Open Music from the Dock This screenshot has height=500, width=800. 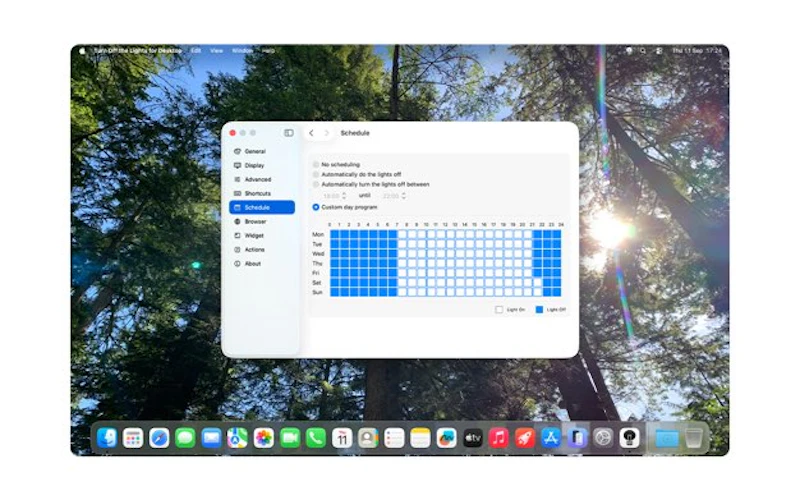pyautogui.click(x=498, y=438)
